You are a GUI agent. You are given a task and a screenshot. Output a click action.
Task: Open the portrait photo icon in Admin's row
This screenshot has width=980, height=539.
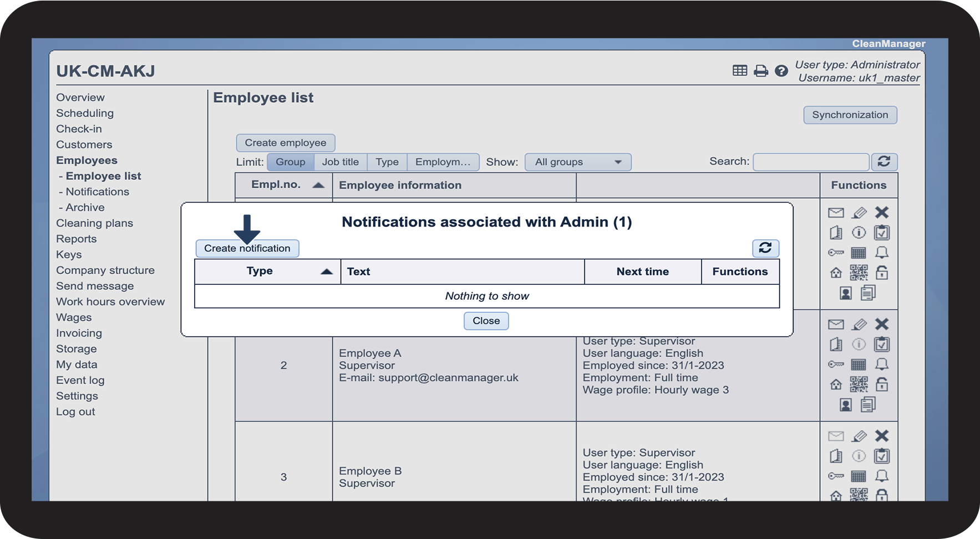(x=846, y=293)
